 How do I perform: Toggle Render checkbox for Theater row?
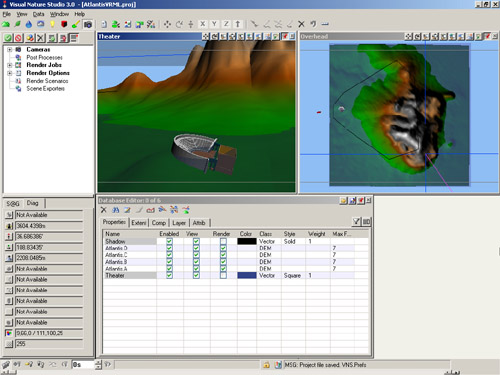(223, 275)
